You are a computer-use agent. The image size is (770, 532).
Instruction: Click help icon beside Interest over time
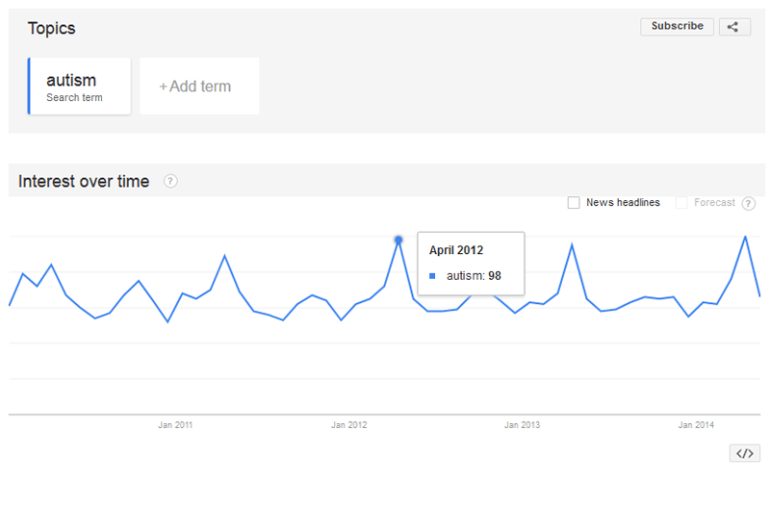point(170,181)
